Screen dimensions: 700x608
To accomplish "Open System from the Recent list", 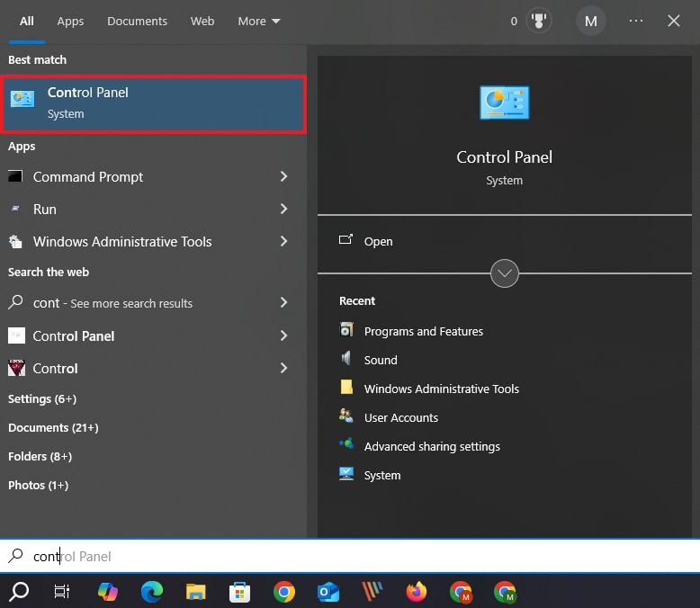I will coord(370,475).
